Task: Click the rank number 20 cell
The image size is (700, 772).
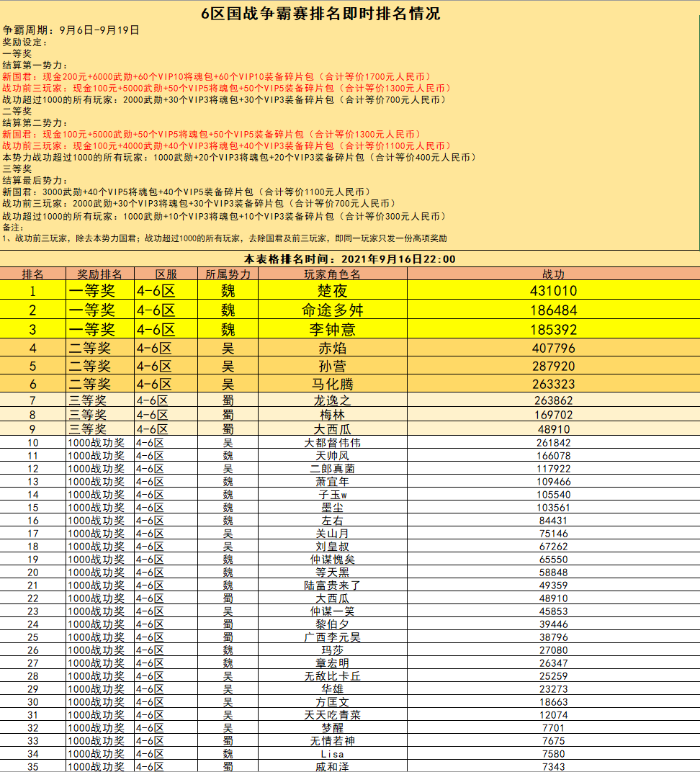Action: [32, 572]
